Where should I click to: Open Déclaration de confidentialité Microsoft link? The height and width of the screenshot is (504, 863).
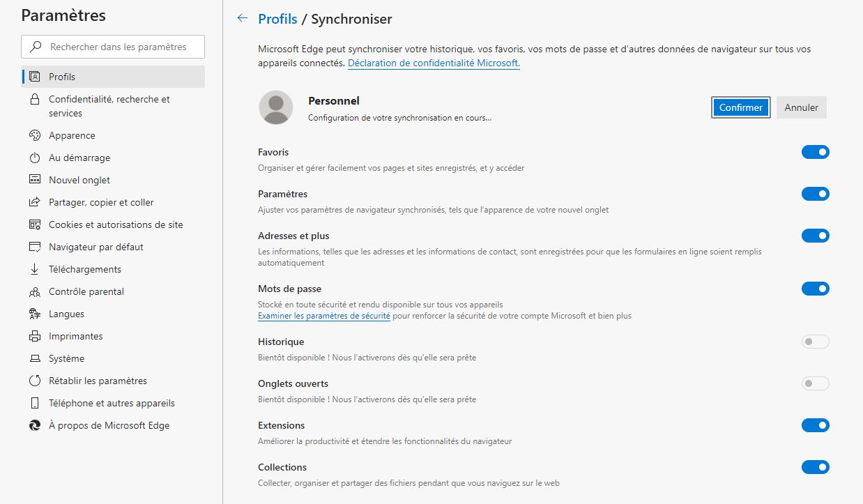434,63
